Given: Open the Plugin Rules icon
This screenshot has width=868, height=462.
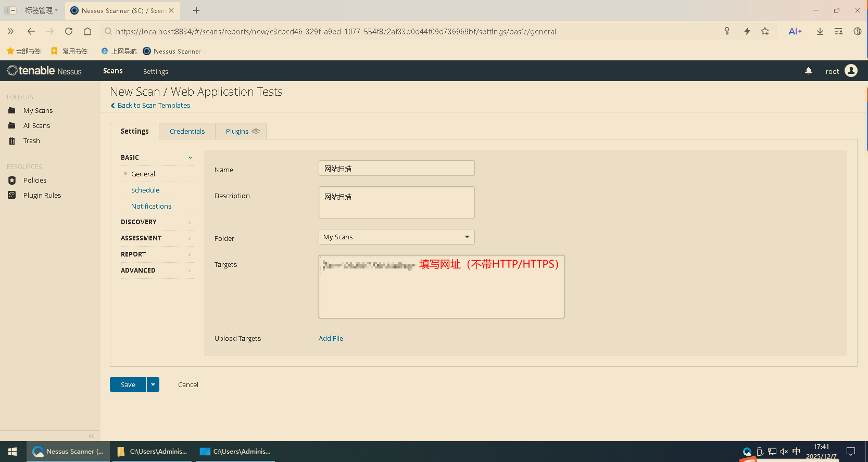Looking at the screenshot, I should click(12, 196).
